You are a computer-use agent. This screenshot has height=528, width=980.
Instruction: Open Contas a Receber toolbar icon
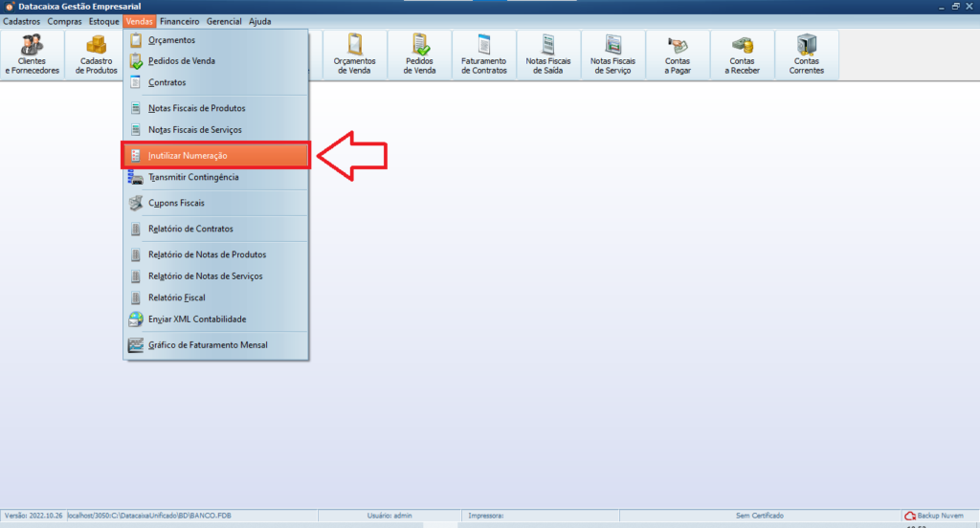click(x=742, y=54)
